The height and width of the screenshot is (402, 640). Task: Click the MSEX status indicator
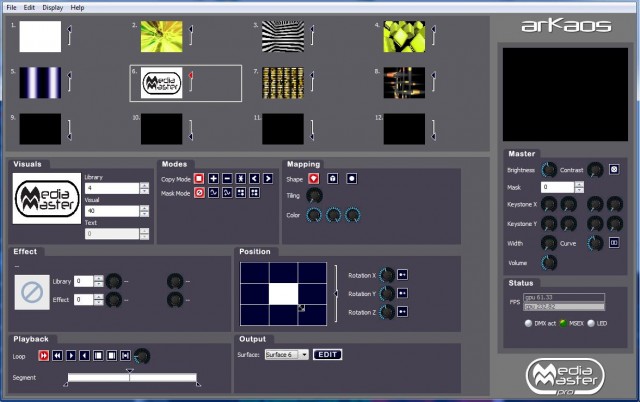click(564, 322)
